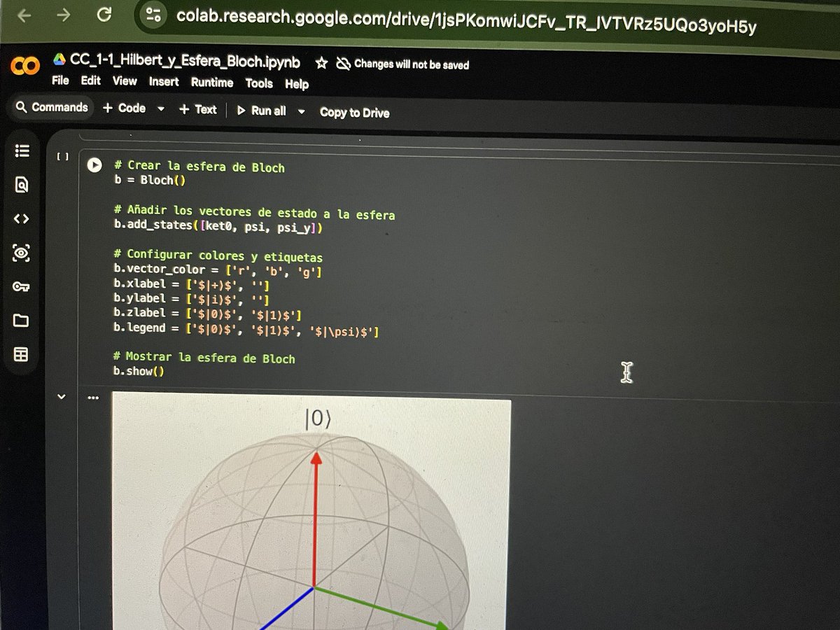The width and height of the screenshot is (840, 630).
Task: Open the Edit menu
Action: [x=90, y=80]
